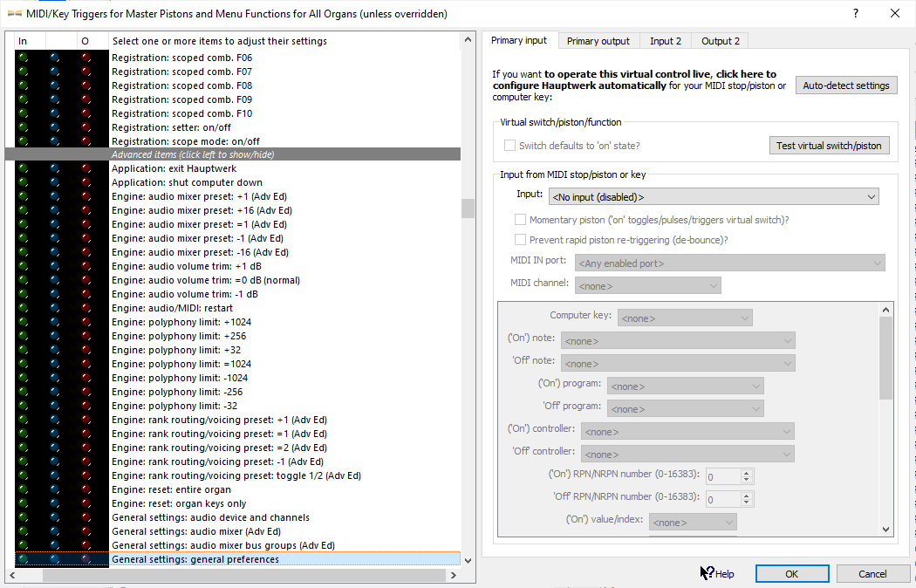Screen dimensions: 916x588
Task: Enable 'Switch defaults to on state' checkbox
Action: click(510, 146)
